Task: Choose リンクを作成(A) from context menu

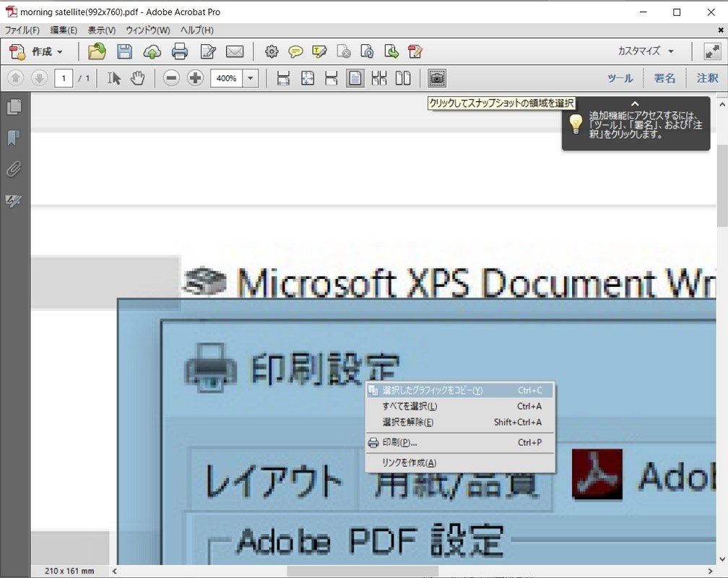Action: click(460, 462)
